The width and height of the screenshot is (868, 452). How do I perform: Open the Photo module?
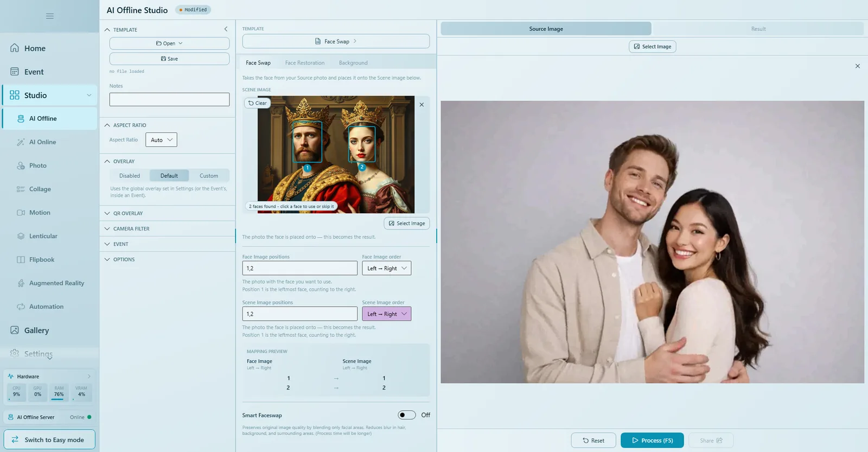[x=49, y=165]
